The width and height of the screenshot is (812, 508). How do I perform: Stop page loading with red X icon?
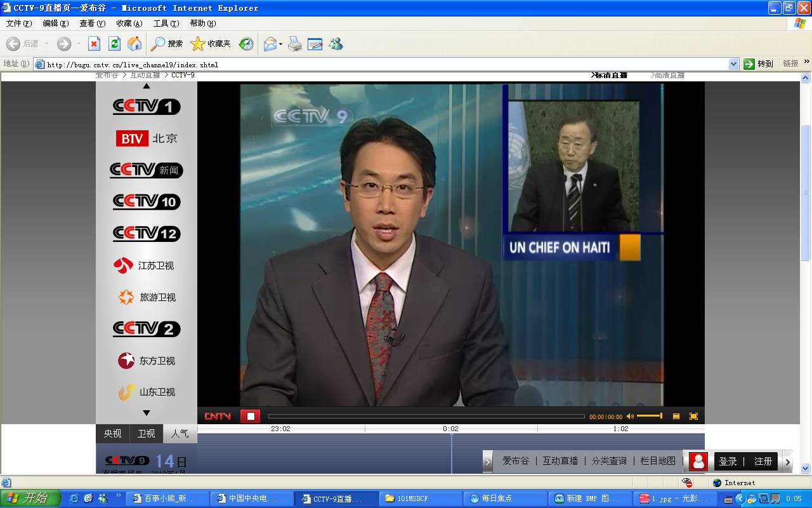pyautogui.click(x=94, y=44)
